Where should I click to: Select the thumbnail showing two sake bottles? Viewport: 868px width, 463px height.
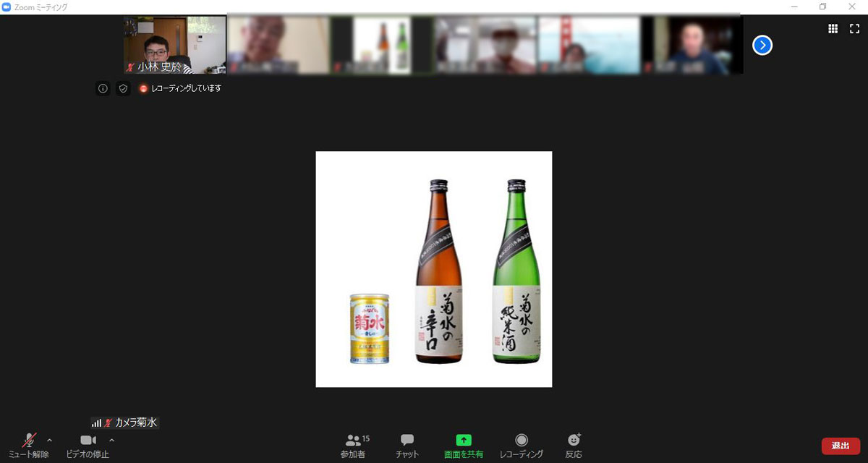(x=382, y=45)
